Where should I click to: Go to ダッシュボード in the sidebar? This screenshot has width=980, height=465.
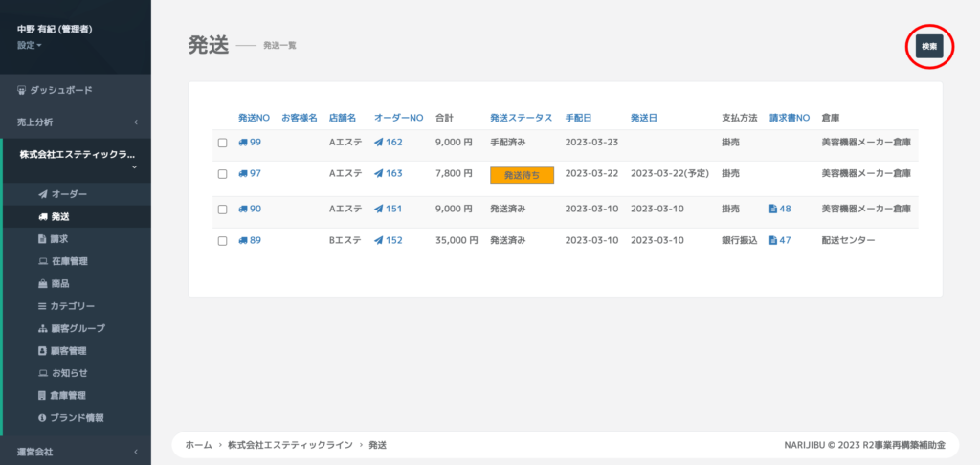coord(61,90)
